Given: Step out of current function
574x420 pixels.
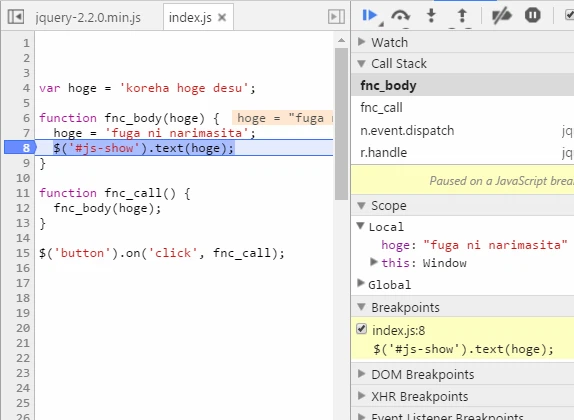Looking at the screenshot, I should click(x=462, y=15).
